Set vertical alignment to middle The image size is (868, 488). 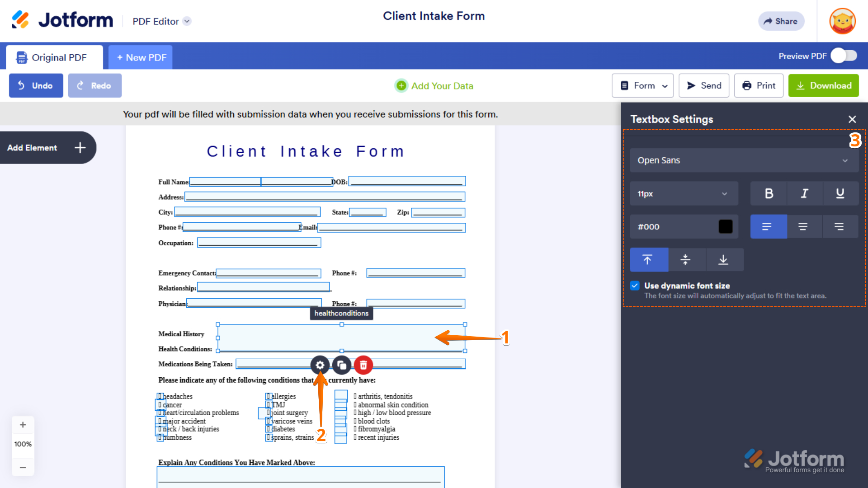point(685,260)
